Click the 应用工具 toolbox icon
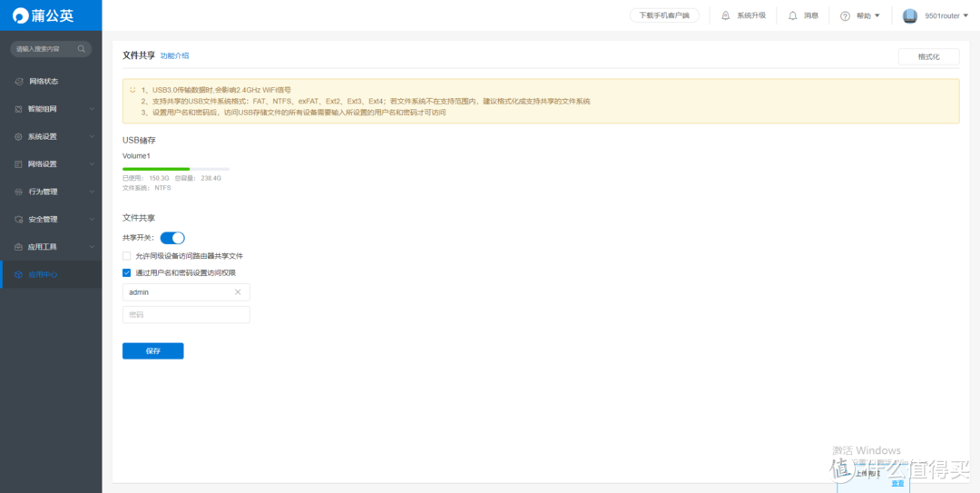Screen dimensions: 980x493 click(19, 247)
